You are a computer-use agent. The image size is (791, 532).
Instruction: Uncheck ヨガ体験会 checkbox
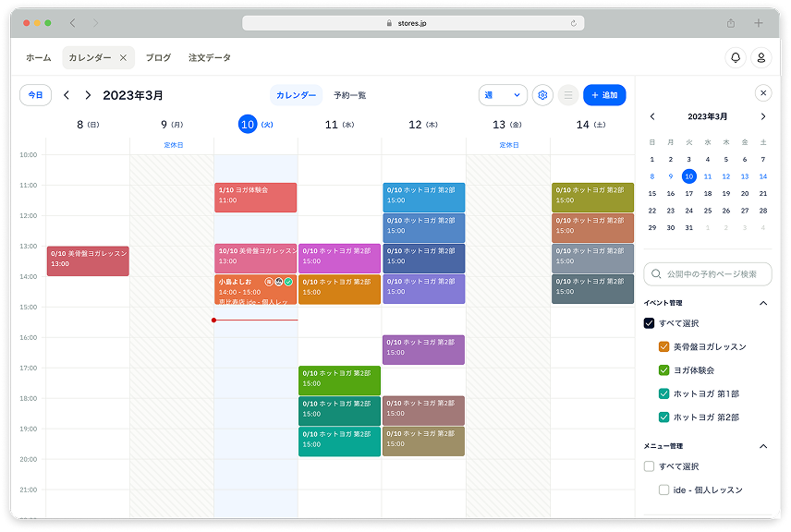click(663, 370)
